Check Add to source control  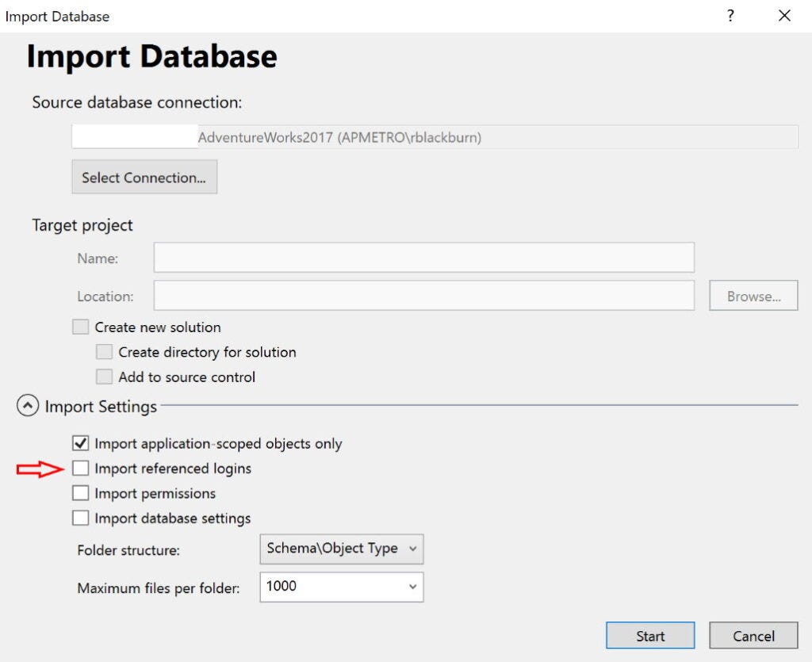[x=104, y=377]
